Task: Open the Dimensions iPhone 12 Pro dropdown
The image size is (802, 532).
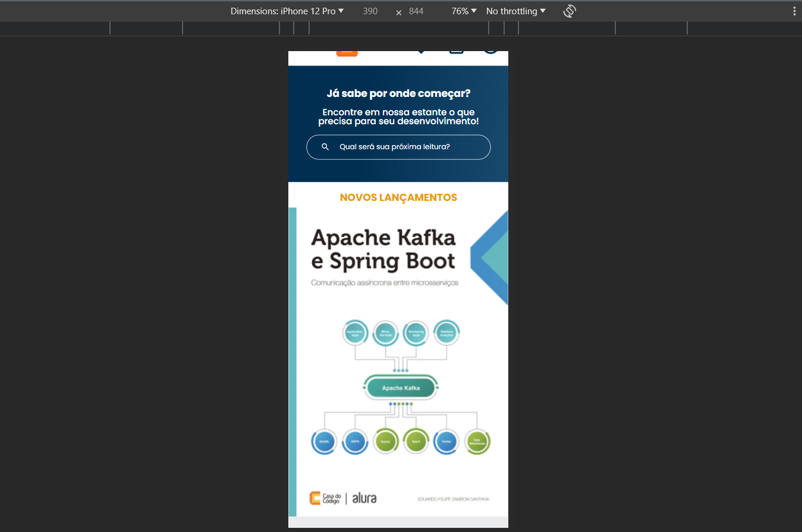Action: [287, 11]
